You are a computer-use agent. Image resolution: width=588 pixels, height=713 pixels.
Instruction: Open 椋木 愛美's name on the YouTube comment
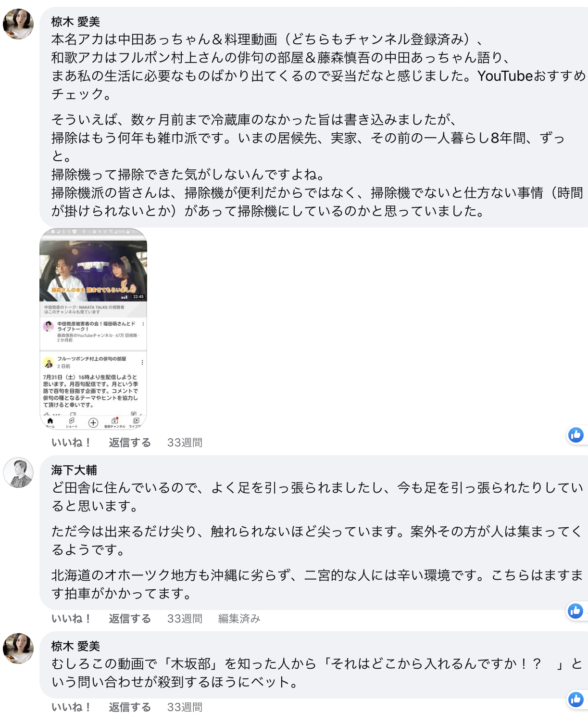tap(75, 22)
